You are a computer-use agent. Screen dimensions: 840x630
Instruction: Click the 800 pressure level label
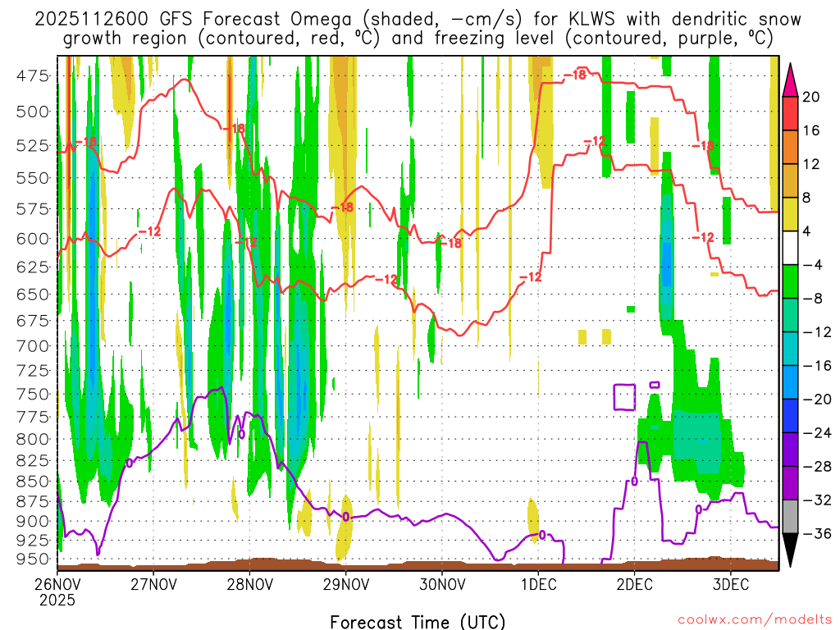(33, 440)
